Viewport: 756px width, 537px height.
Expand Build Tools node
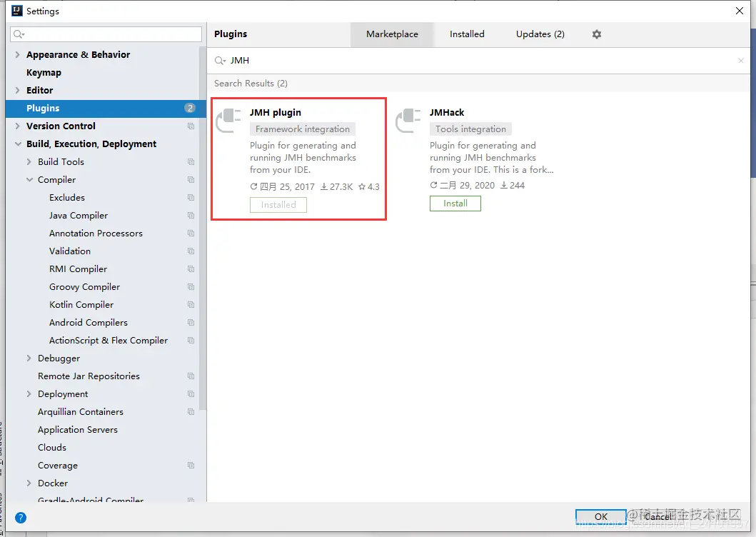29,161
